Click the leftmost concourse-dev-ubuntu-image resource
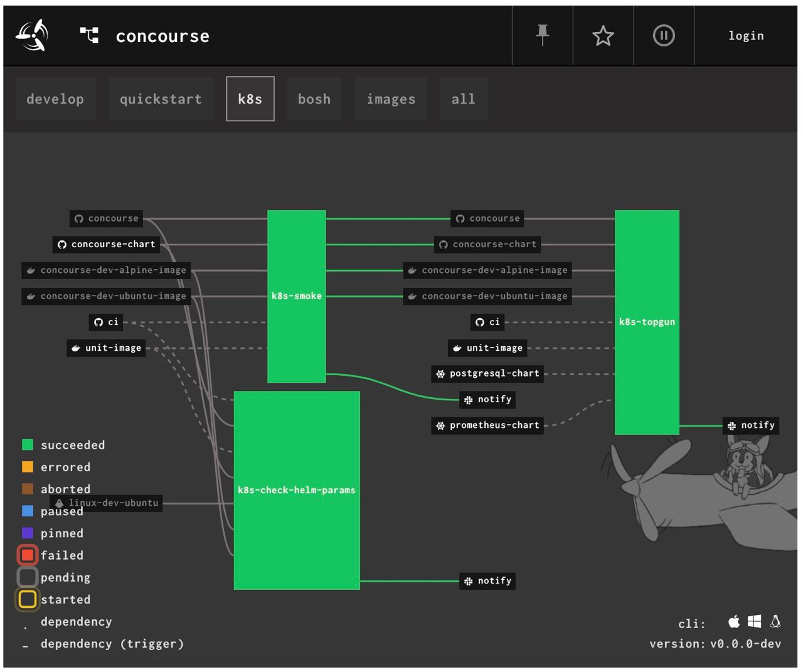This screenshot has height=672, width=803. click(107, 296)
